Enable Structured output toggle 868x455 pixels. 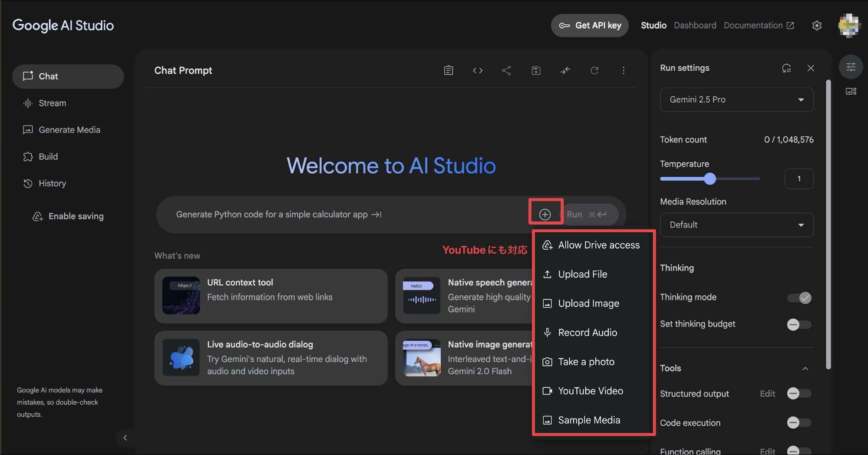tap(799, 393)
